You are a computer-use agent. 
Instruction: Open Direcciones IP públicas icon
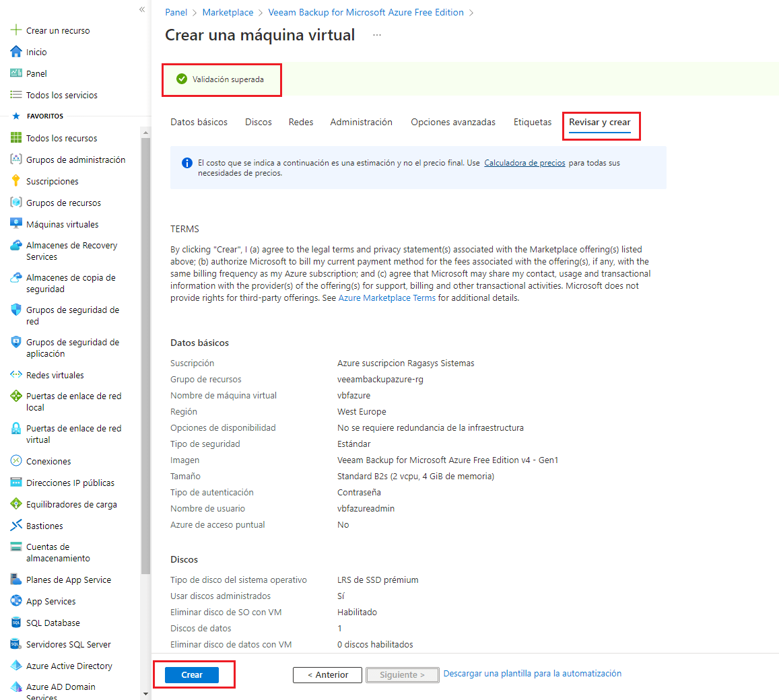pos(16,483)
